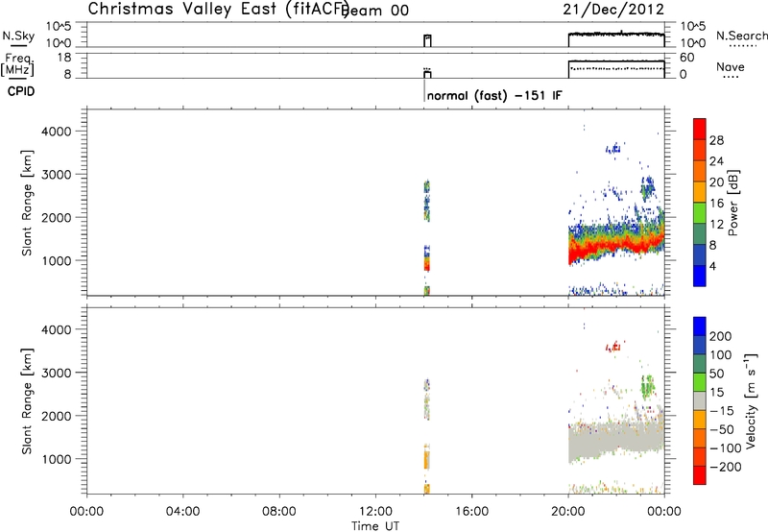Click the '1000' tick in velocity panel
Viewport: 768px width, 532px height.
57,459
